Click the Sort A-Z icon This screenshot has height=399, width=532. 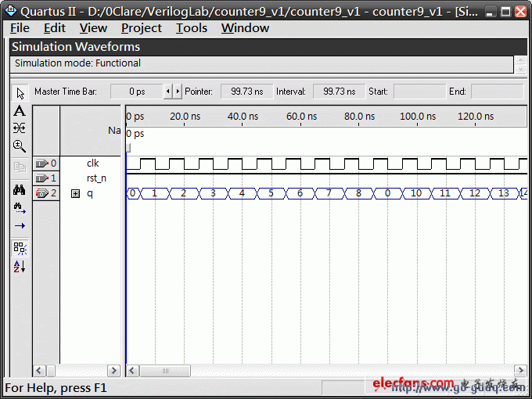tap(20, 267)
